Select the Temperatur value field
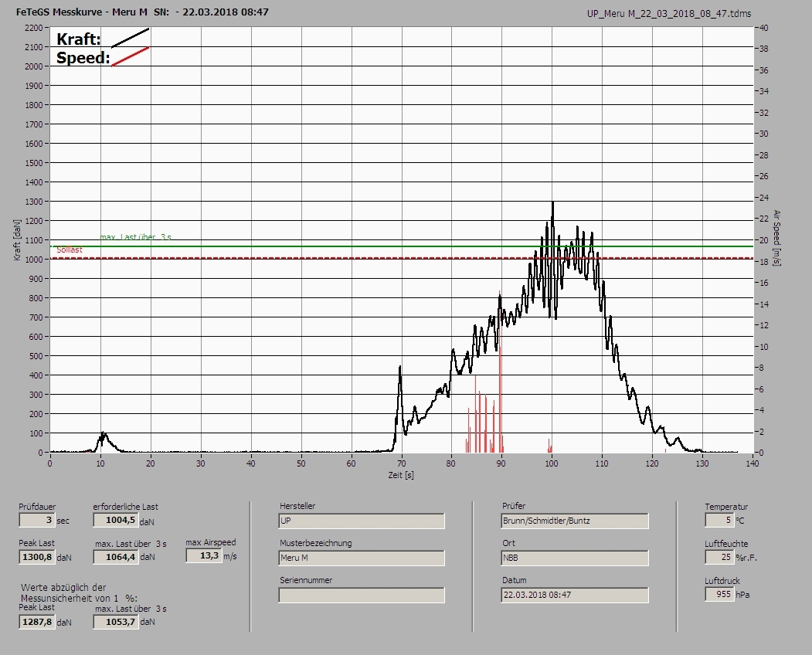 coord(719,520)
